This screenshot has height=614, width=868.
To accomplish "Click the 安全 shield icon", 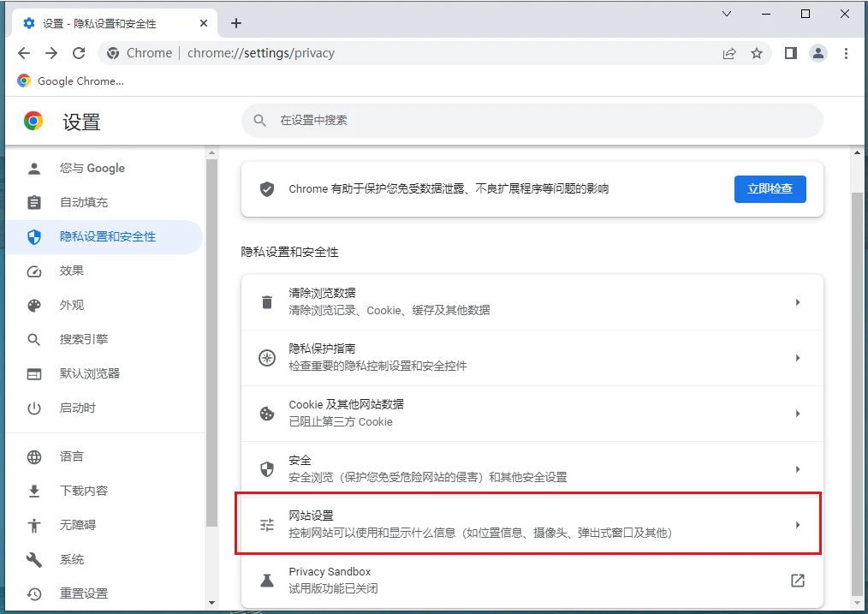I will click(267, 469).
